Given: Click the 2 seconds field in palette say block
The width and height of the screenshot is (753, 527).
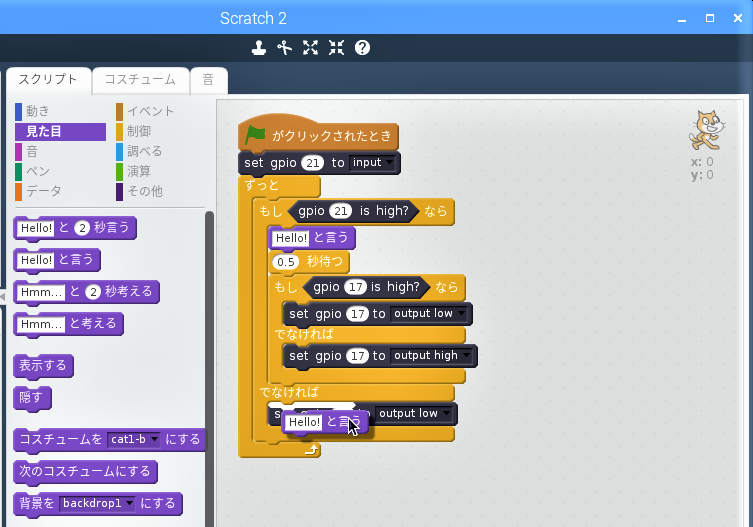Looking at the screenshot, I should (x=82, y=228).
